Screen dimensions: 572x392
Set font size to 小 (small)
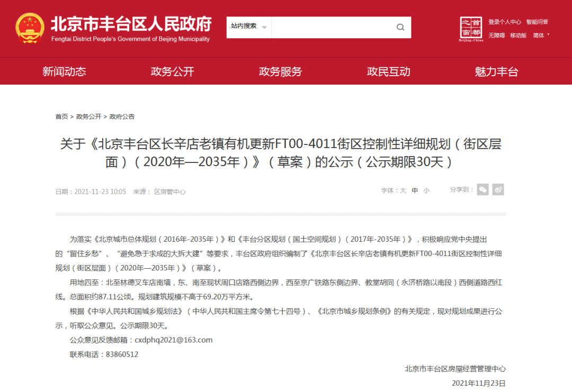[x=426, y=190]
